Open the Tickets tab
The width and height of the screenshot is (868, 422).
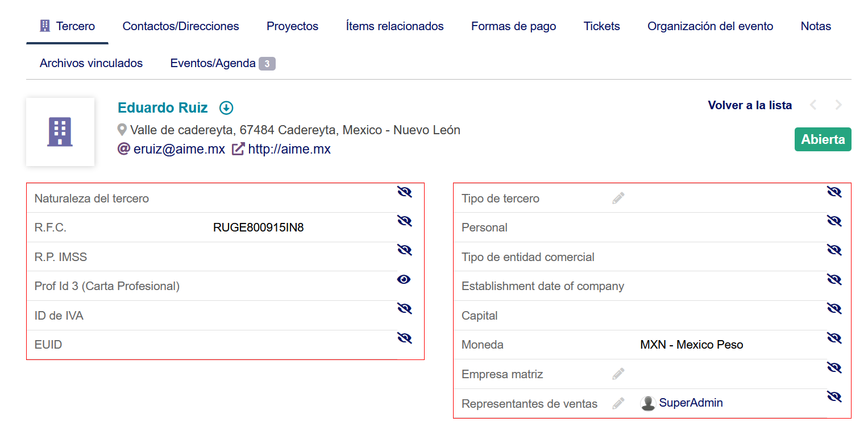601,26
